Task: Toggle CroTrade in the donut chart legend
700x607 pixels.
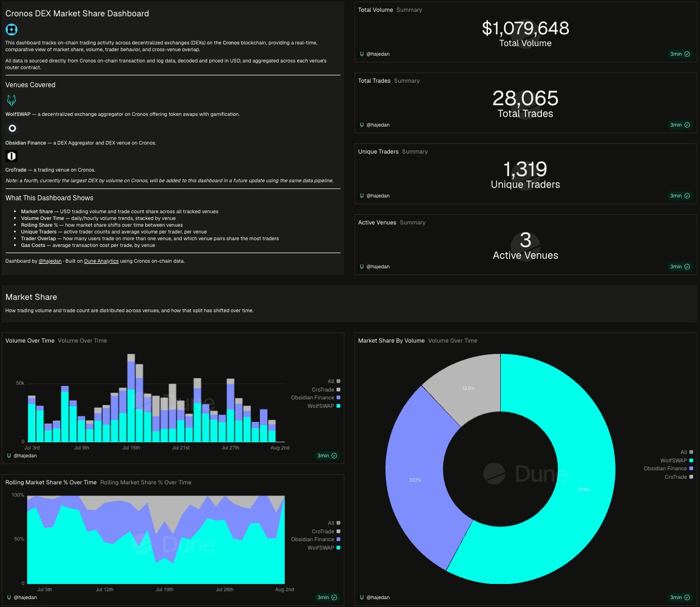Action: 679,477
